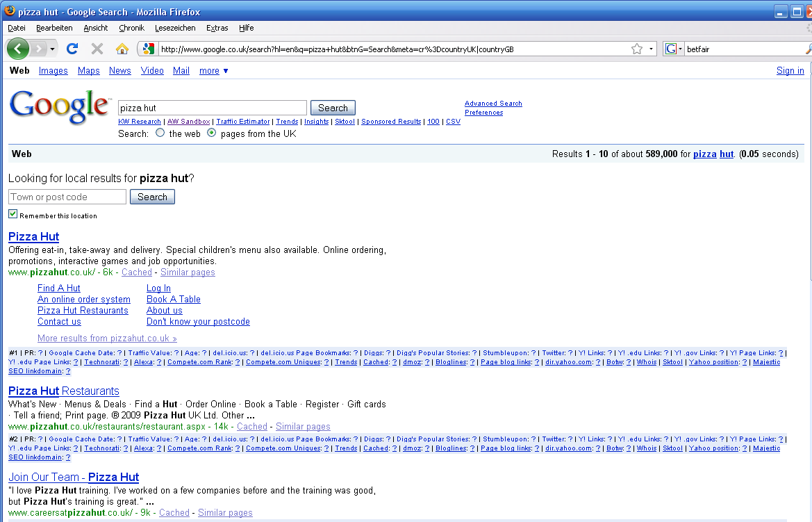Click the green Back arrow button

tap(17, 49)
